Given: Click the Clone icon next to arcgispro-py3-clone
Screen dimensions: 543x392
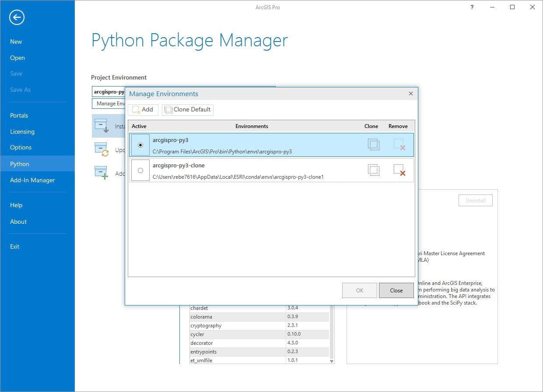Looking at the screenshot, I should 374,170.
